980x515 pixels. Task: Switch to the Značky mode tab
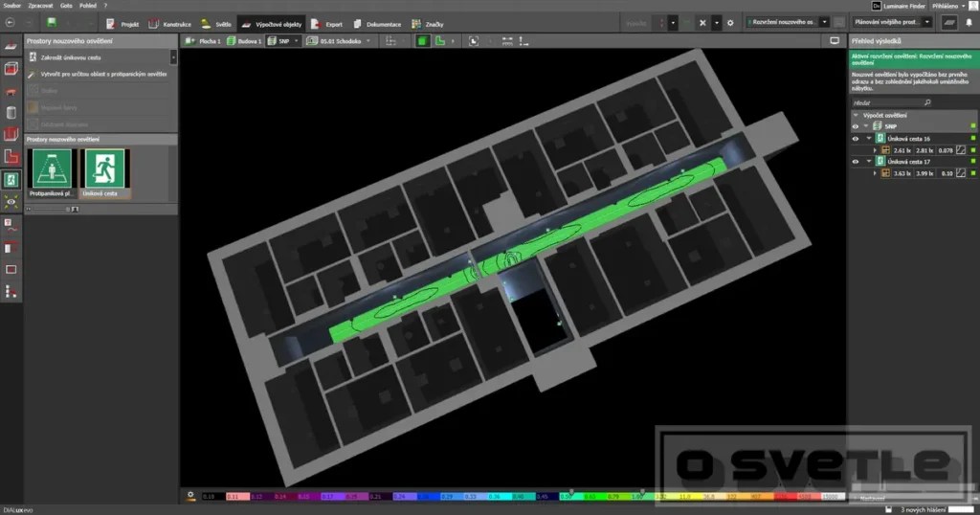pyautogui.click(x=428, y=24)
